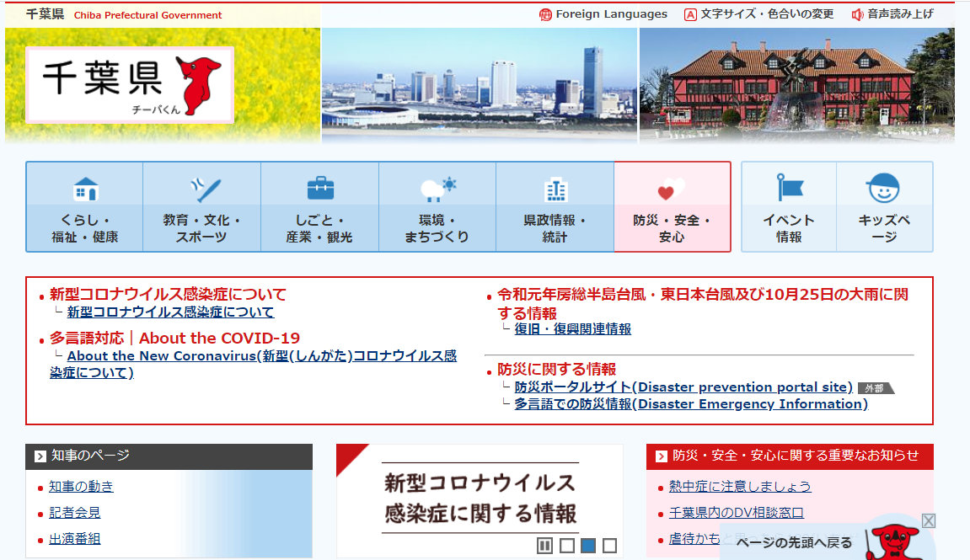Select the 県政情報・統計 building icon
The width and height of the screenshot is (970, 560).
555,189
